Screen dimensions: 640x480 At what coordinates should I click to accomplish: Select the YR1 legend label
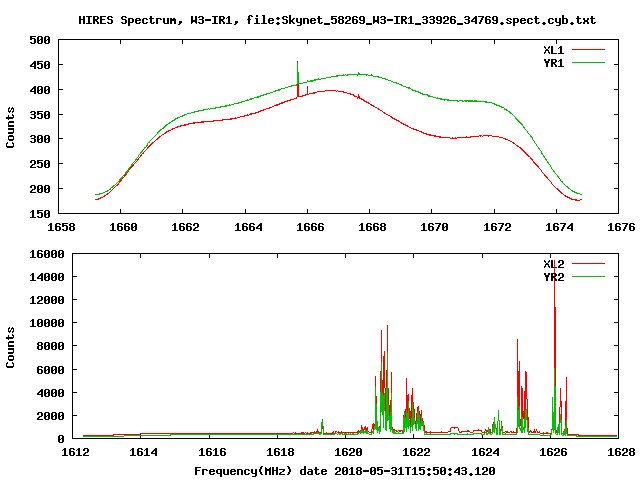click(x=553, y=63)
